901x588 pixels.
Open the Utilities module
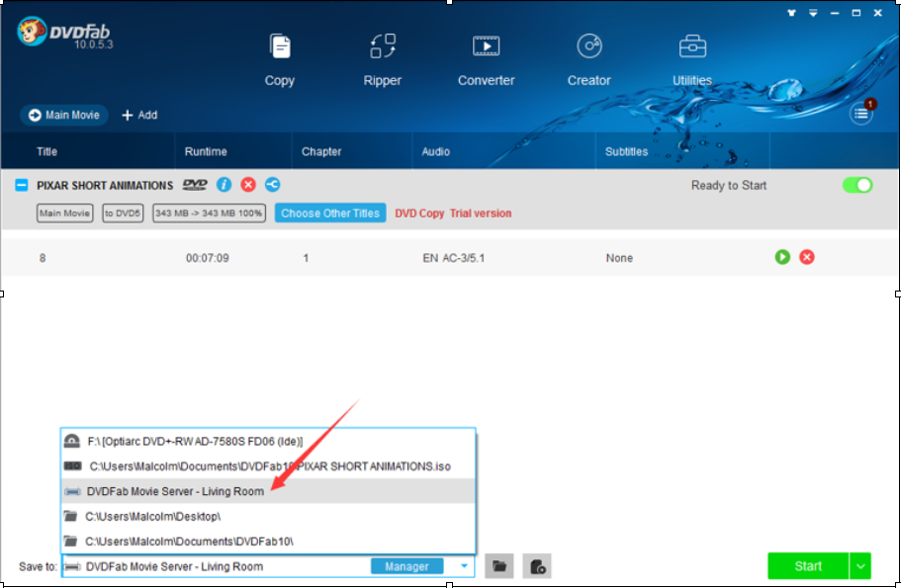[x=692, y=59]
